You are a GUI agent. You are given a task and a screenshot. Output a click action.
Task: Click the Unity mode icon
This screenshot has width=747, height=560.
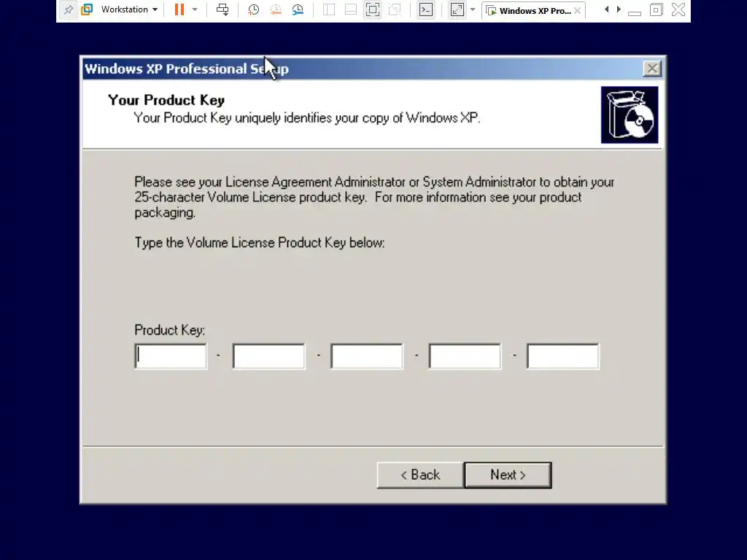(395, 9)
